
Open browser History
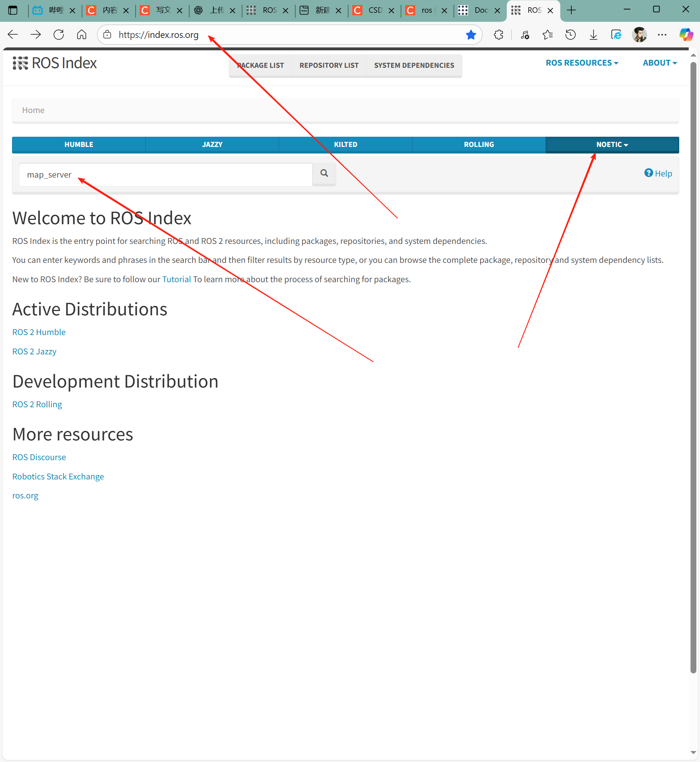(x=571, y=35)
